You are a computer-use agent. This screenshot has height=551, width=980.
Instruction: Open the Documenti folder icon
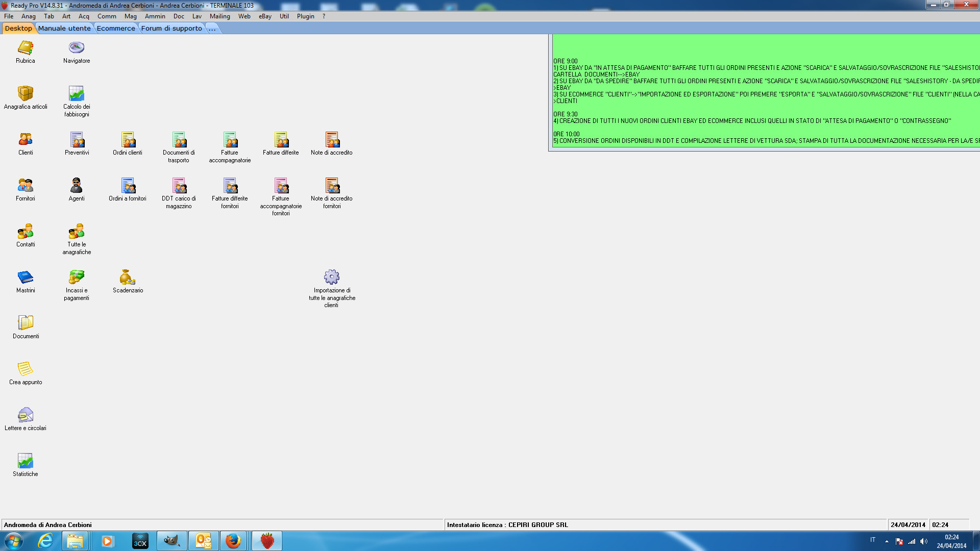[x=26, y=323]
